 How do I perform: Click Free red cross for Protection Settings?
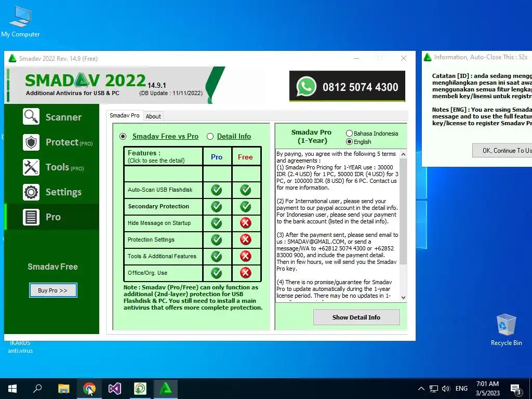coord(245,240)
